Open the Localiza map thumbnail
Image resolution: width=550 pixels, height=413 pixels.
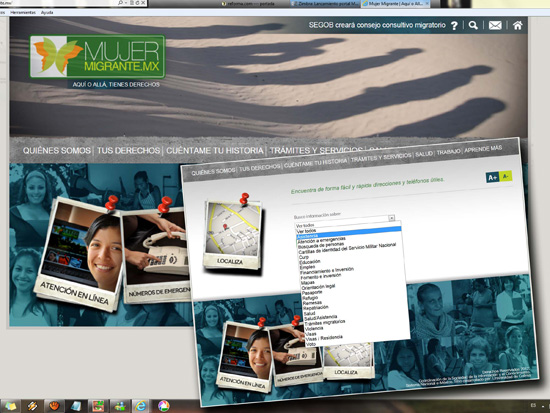click(232, 234)
